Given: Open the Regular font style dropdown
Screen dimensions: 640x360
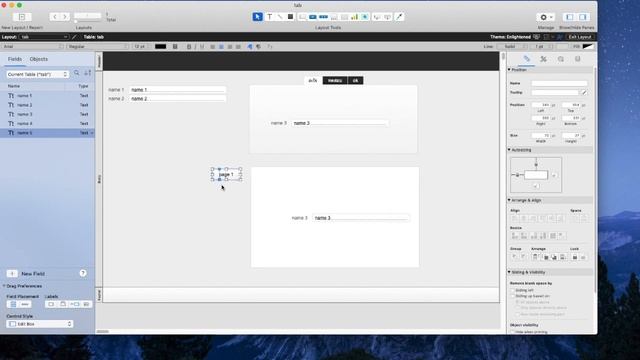Looking at the screenshot, I should pyautogui.click(x=98, y=47).
